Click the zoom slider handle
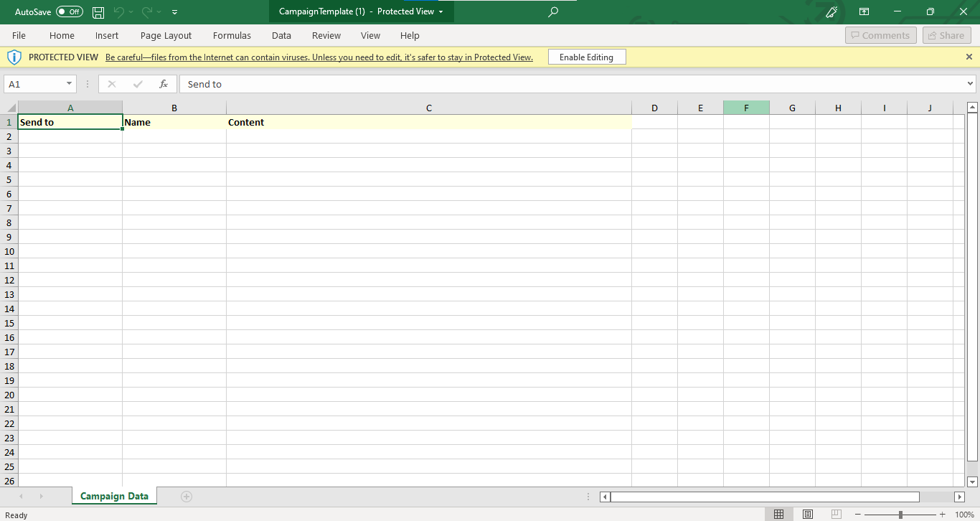 [x=900, y=515]
